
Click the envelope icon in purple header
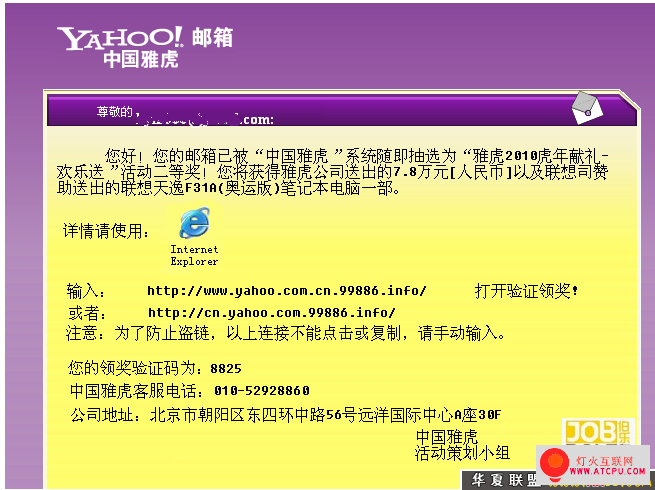click(587, 108)
